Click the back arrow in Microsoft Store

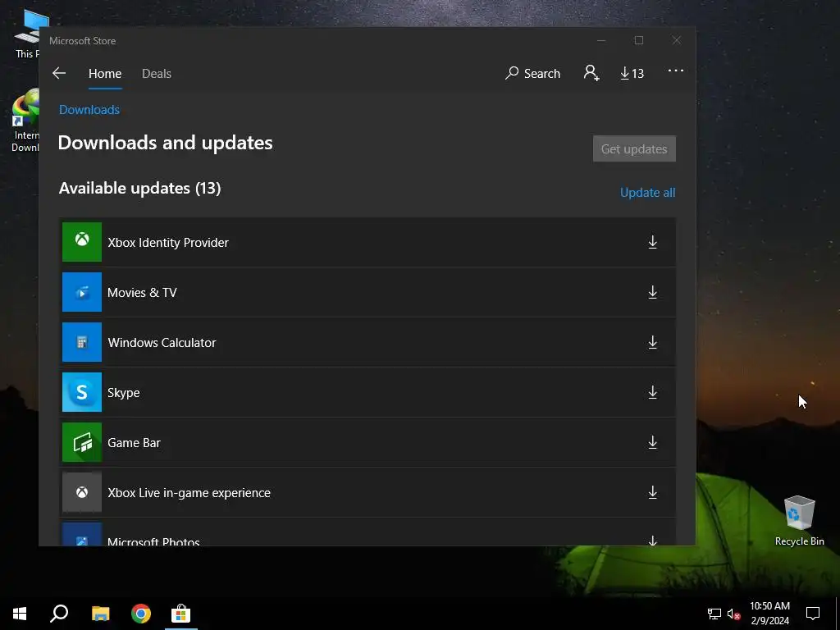click(x=59, y=73)
